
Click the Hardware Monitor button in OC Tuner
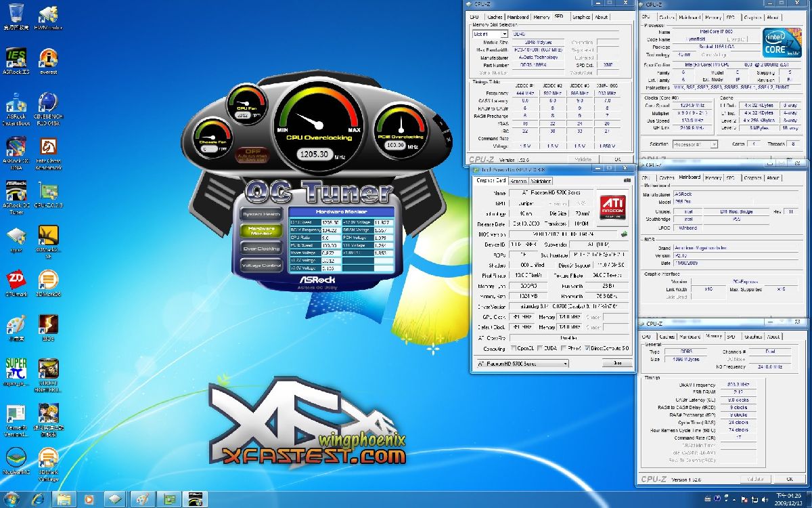(x=262, y=231)
